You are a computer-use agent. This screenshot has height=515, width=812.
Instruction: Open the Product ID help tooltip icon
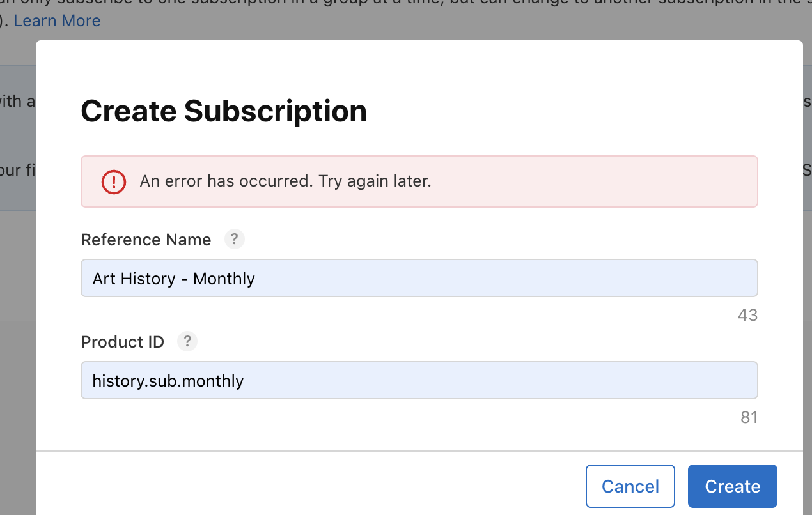click(x=187, y=342)
